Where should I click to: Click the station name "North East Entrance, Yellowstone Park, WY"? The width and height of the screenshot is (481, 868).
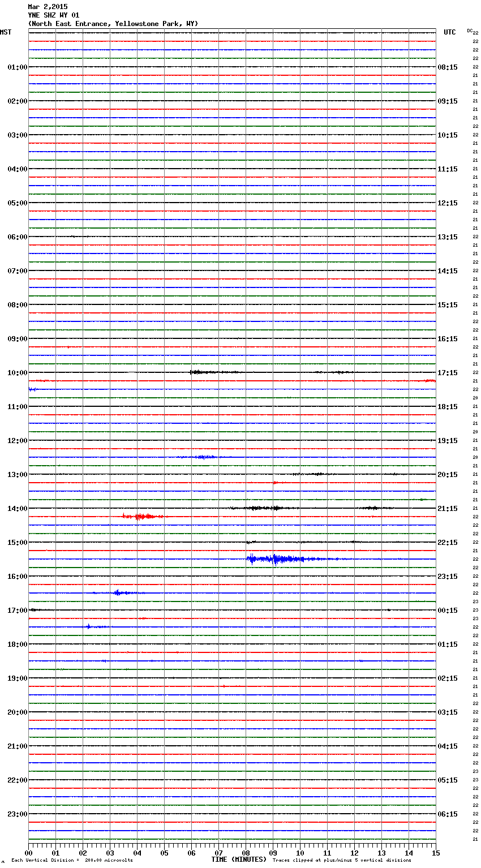pyautogui.click(x=113, y=24)
